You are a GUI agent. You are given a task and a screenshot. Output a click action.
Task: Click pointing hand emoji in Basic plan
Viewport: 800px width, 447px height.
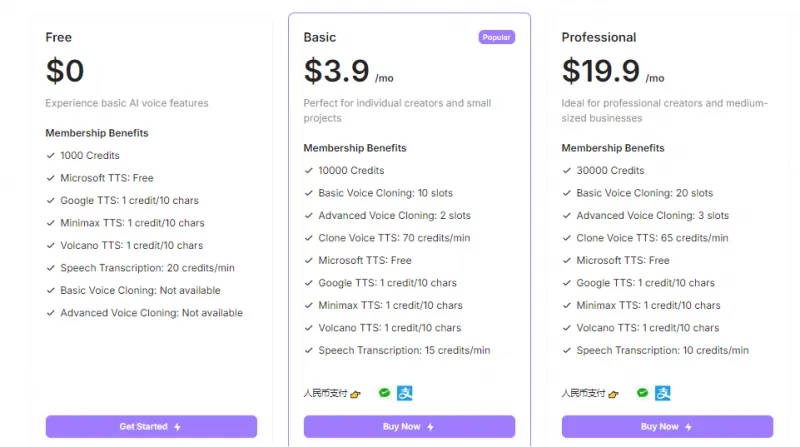(x=356, y=394)
